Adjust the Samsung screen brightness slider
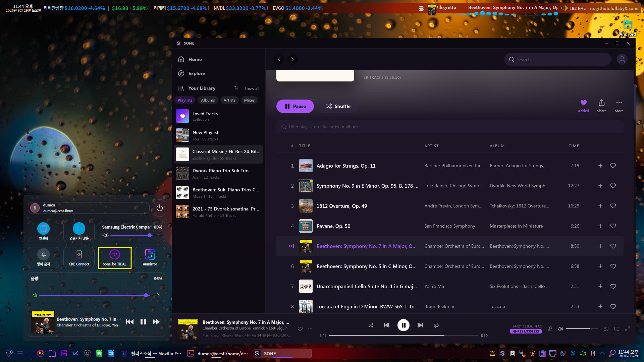This screenshot has width=644, height=362. click(x=131, y=235)
